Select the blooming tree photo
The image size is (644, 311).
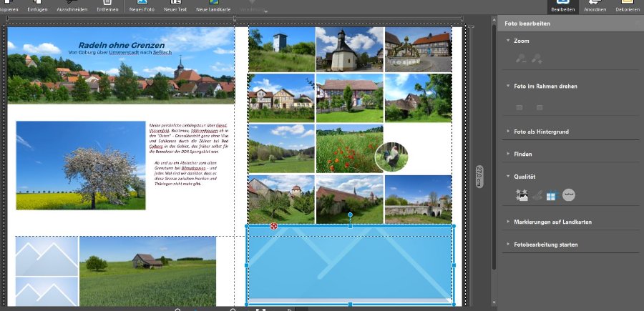[x=80, y=165]
